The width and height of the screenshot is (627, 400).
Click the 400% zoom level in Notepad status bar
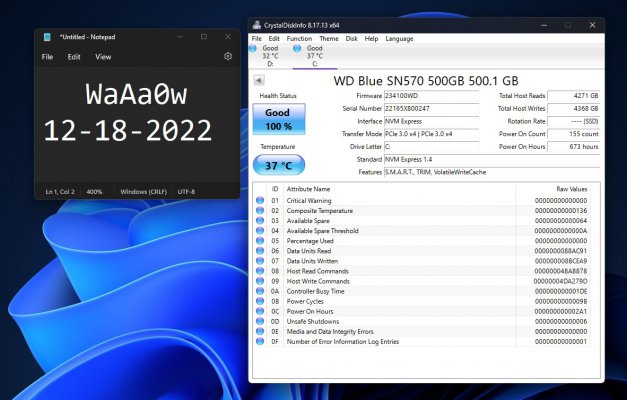94,192
